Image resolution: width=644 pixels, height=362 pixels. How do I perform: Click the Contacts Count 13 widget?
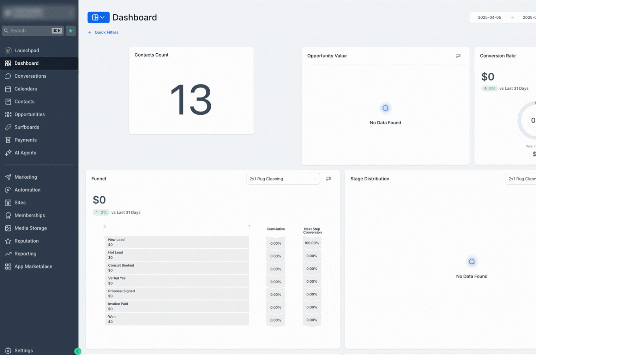point(191,99)
